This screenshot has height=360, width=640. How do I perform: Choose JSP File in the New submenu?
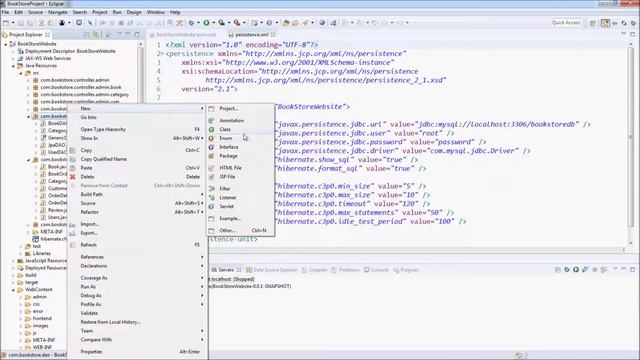(240, 177)
